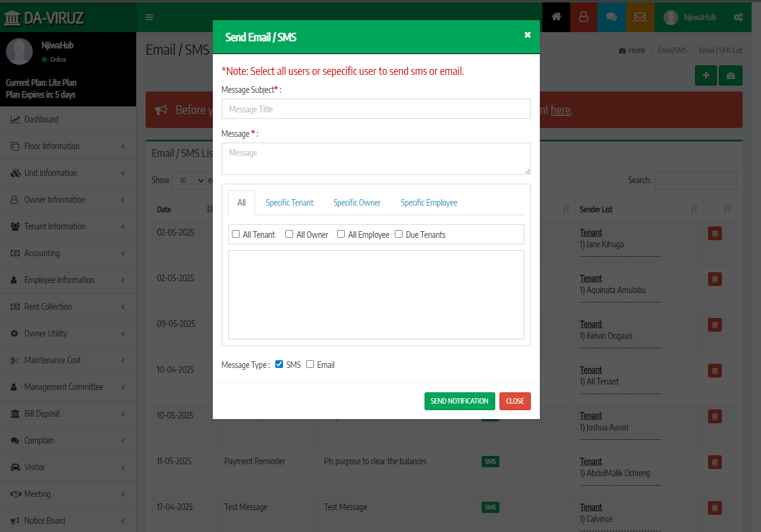Open the user profile icon in header
Image resolution: width=761 pixels, height=532 pixels.
coord(583,17)
